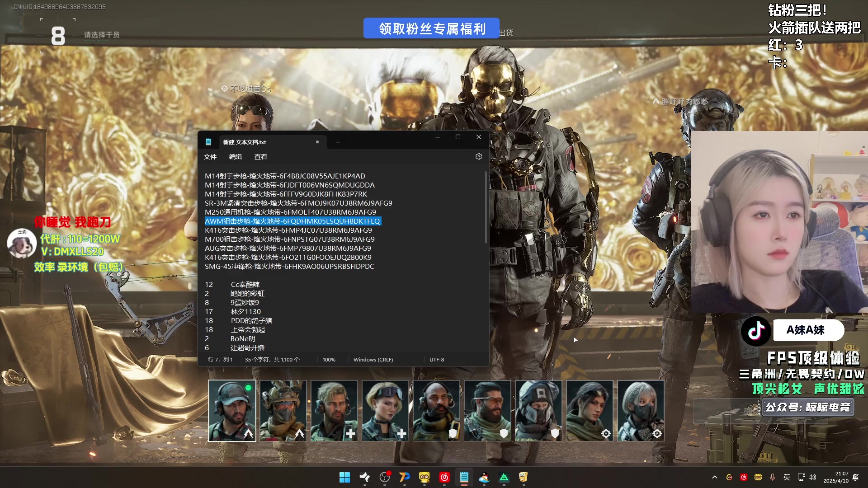Click the SMG-45冲锋枪 line
The width and height of the screenshot is (868, 488).
click(289, 266)
